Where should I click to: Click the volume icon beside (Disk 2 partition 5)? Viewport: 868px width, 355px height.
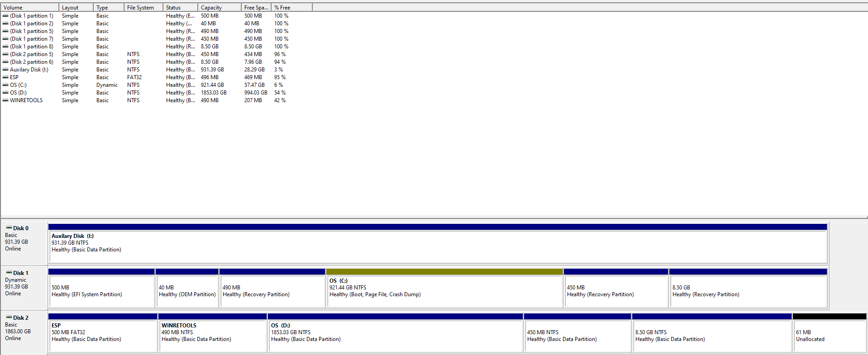[x=5, y=54]
